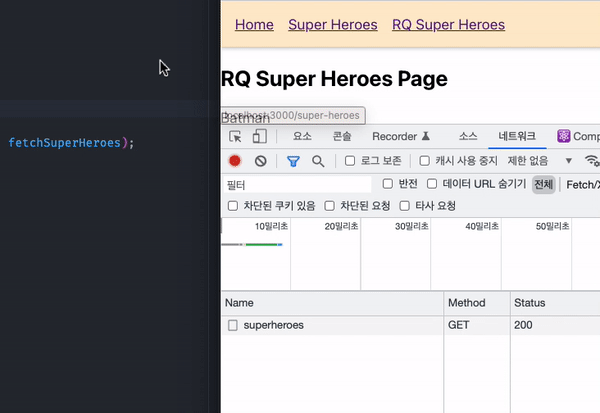
Task: Click the RQ Super Heroes Page heading
Action: [334, 79]
